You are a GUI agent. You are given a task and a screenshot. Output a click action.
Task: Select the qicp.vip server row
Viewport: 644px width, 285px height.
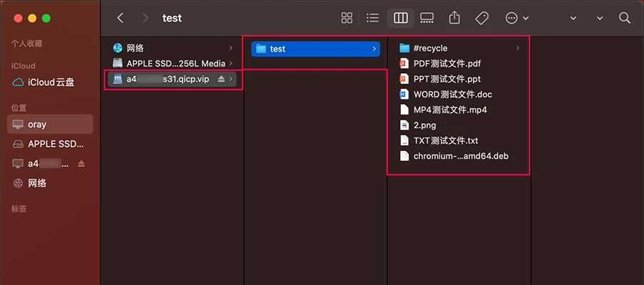tap(172, 79)
